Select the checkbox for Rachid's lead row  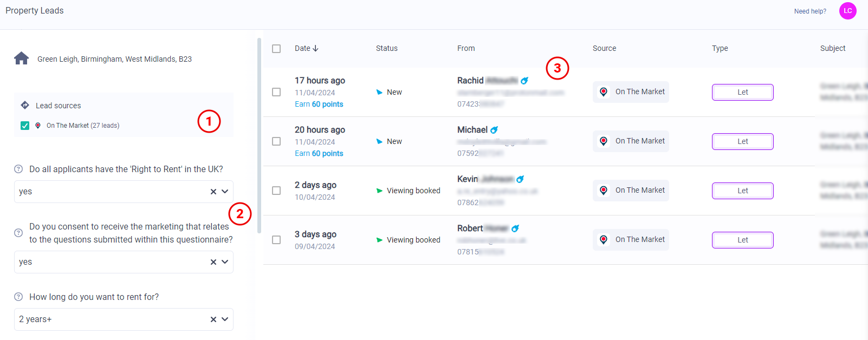(x=276, y=92)
